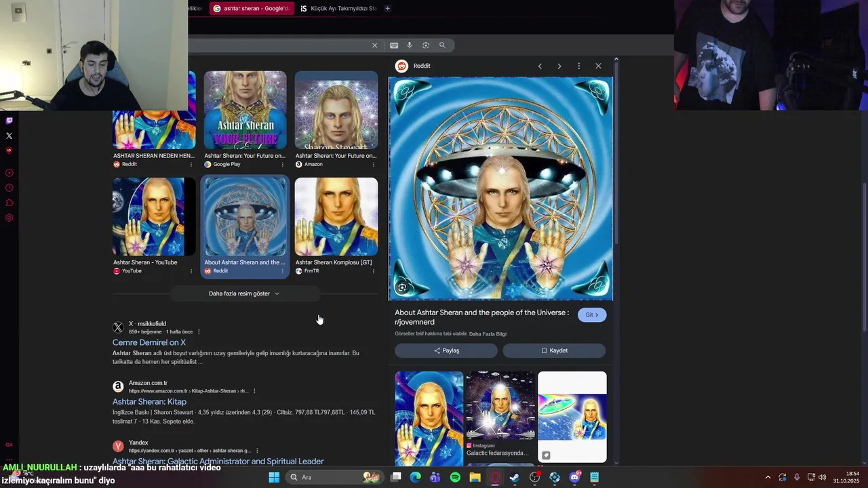Show hidden system tray icons
The height and width of the screenshot is (488, 868).
point(768,477)
